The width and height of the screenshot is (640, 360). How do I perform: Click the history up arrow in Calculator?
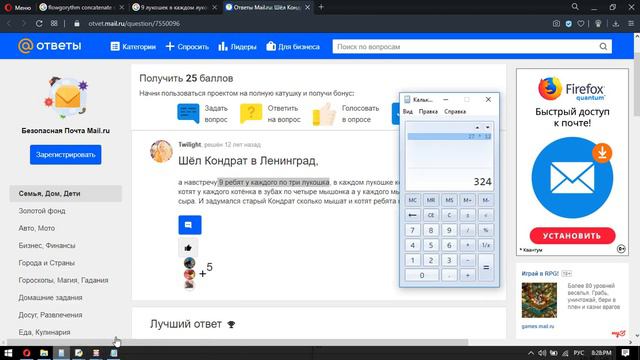pos(477,127)
